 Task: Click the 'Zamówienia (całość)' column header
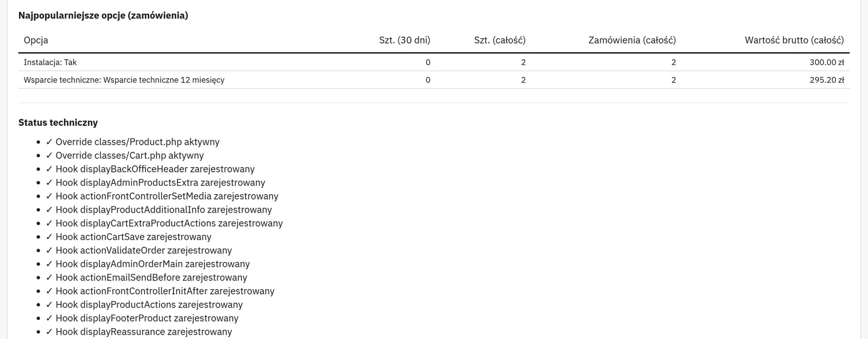(x=632, y=40)
